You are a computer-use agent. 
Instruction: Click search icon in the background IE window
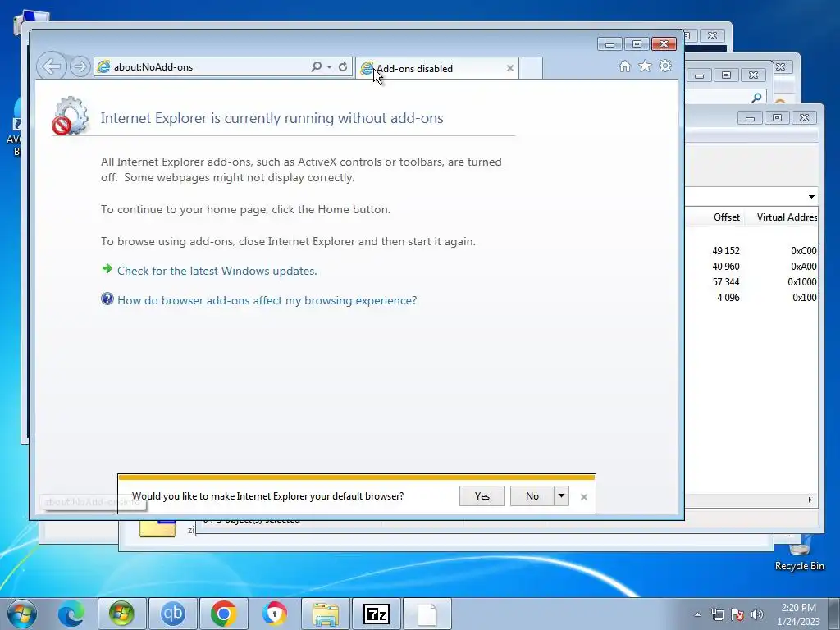click(x=756, y=97)
